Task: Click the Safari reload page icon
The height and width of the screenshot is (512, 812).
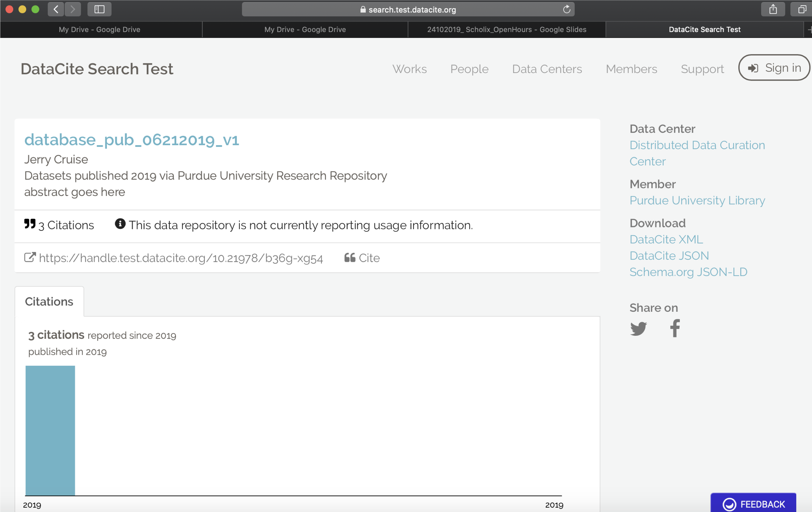Action: point(566,10)
